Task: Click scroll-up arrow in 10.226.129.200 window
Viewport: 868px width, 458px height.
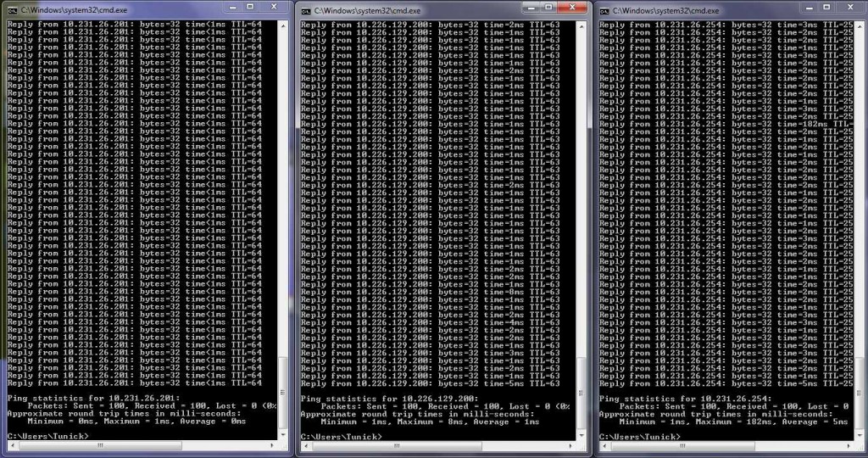Action: [x=581, y=26]
